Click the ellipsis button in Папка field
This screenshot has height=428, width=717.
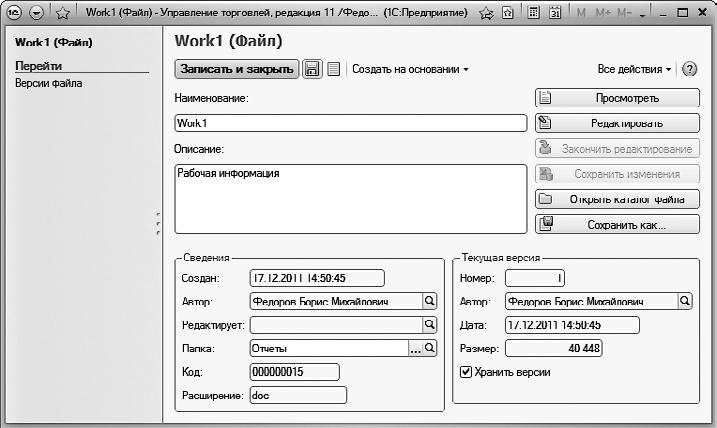point(415,348)
